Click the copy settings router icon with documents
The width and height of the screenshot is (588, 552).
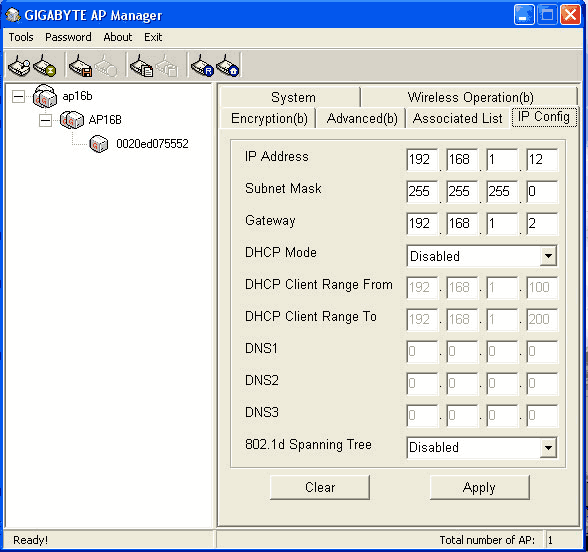click(141, 66)
